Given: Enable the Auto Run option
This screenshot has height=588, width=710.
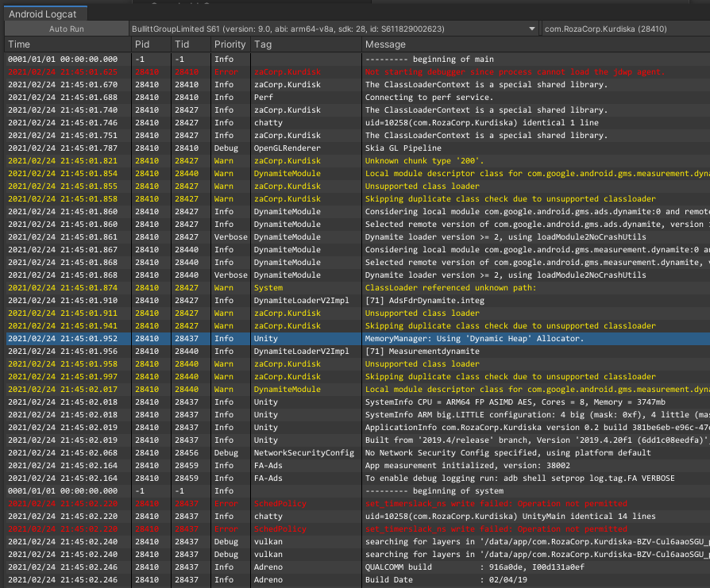Looking at the screenshot, I should (x=68, y=29).
